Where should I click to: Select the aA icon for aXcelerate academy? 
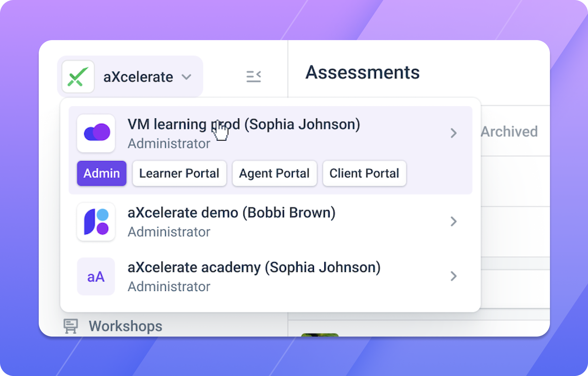pyautogui.click(x=96, y=276)
